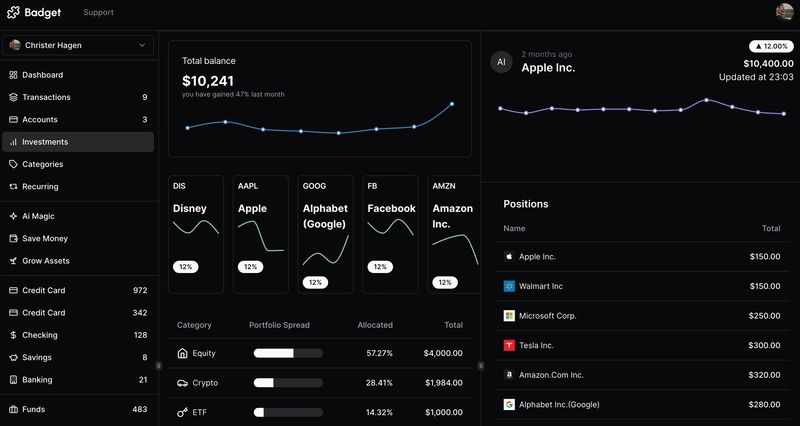Open Ai Magic
Viewport: 800px width, 426px height.
78,216
